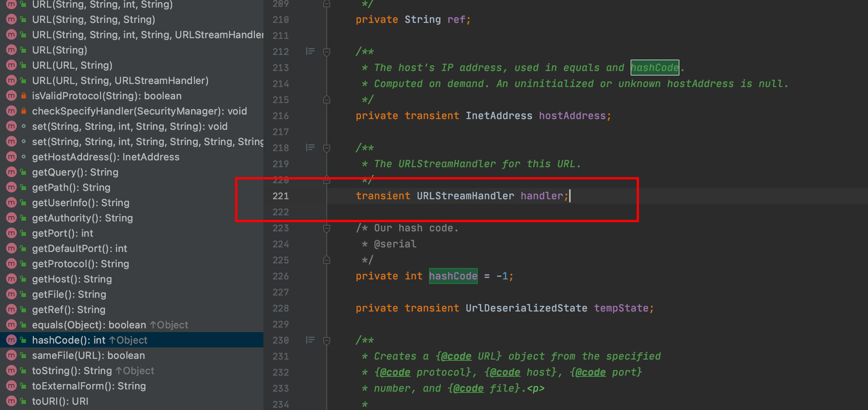Select URL(URL, String, URLStreamHandler) entry

[120, 81]
